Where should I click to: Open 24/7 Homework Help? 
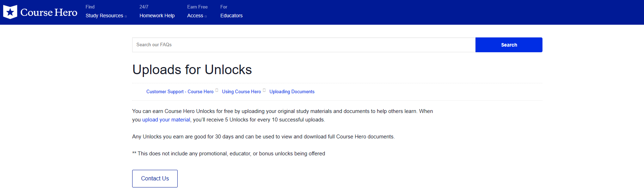(x=157, y=11)
